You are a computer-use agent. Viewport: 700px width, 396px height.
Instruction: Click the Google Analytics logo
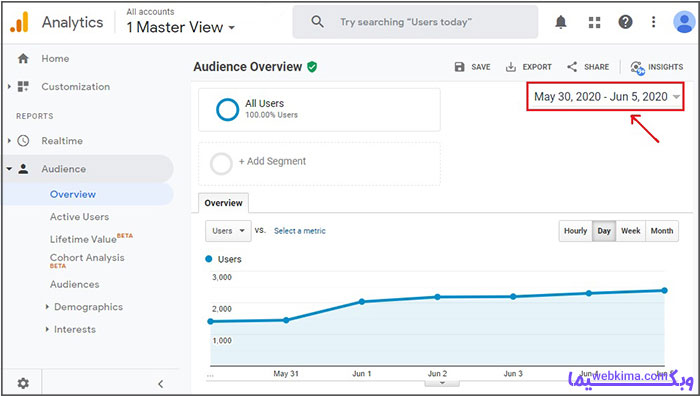coord(19,22)
